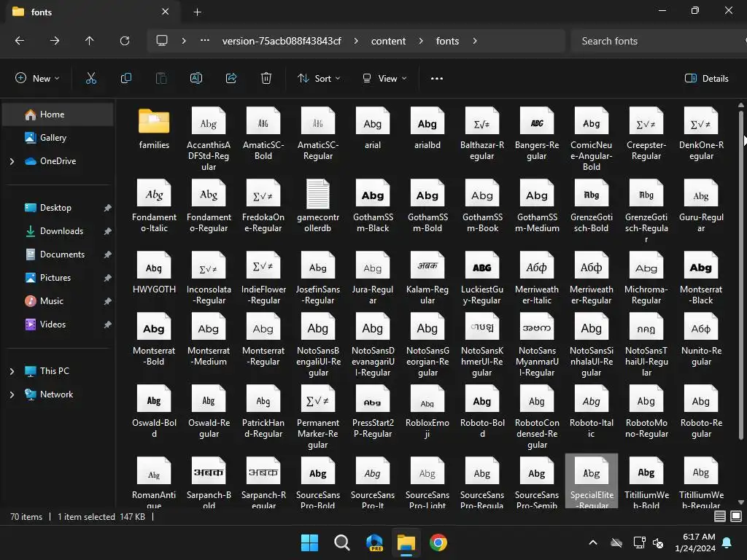Expand the OneDrive tree node

pyautogui.click(x=12, y=161)
